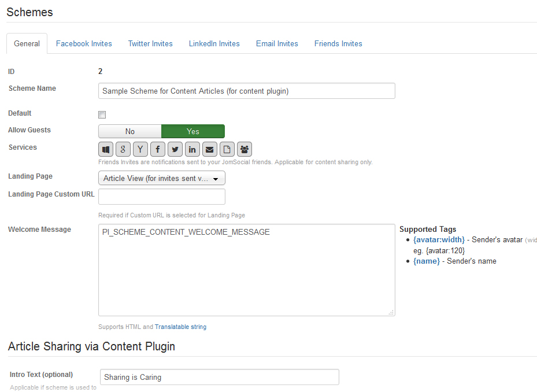The width and height of the screenshot is (537, 392).
Task: Toggle the Google service icon
Action: pyautogui.click(x=123, y=149)
